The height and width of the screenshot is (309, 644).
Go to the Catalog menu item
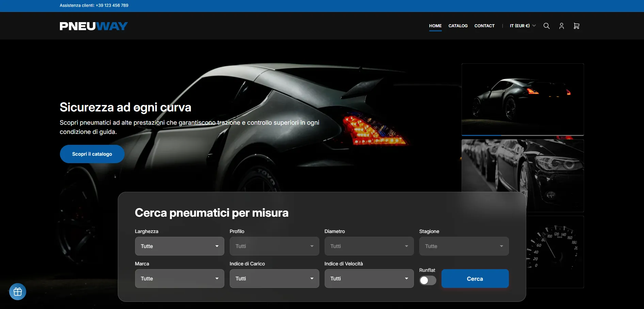click(458, 26)
